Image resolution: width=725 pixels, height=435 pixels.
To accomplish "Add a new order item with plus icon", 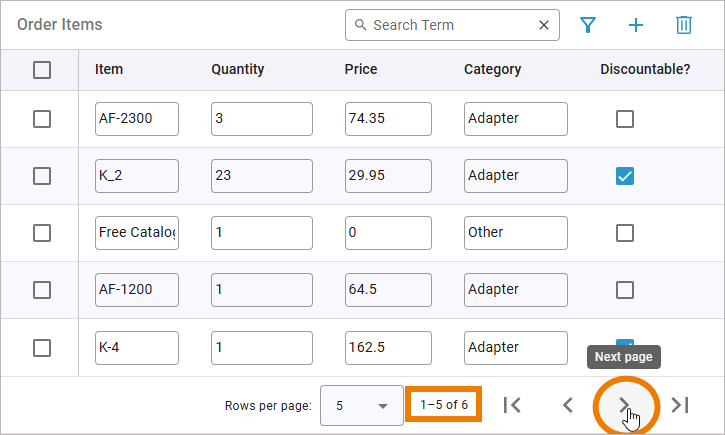I will click(636, 25).
